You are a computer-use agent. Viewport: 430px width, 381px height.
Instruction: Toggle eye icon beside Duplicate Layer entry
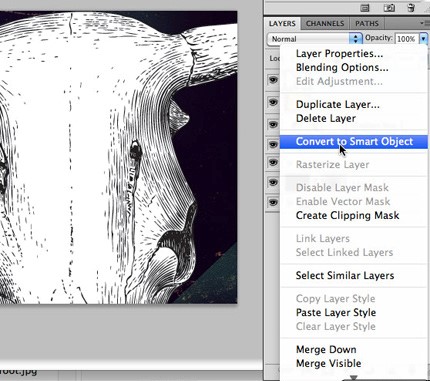tap(273, 102)
